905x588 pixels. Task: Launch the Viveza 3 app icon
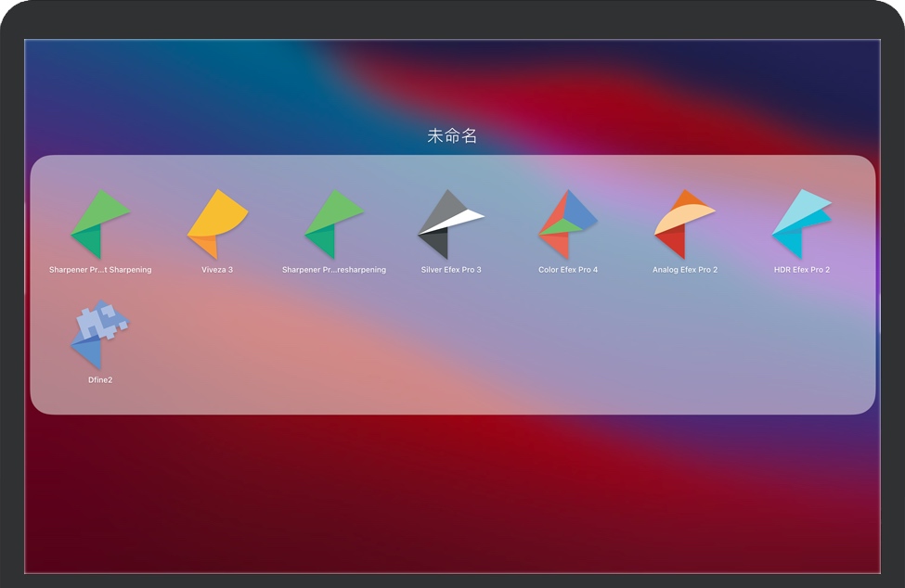[x=217, y=224]
